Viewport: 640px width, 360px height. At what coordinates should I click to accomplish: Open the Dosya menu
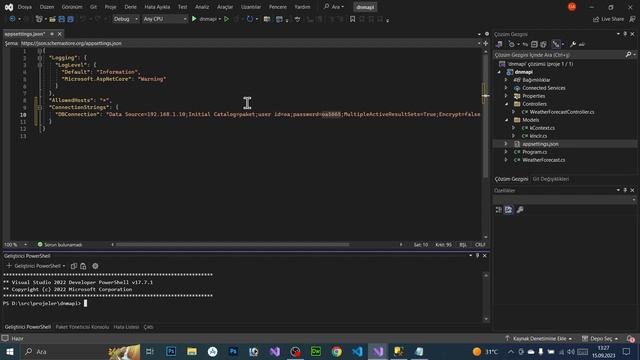point(25,7)
